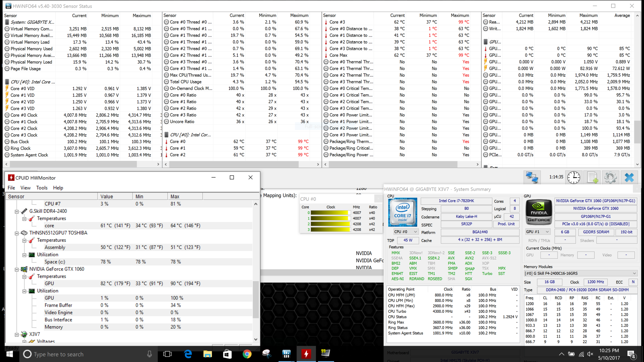Open the GPU #1 selector dropdown
Viewport: 644px width, 362px height.
coord(538,232)
